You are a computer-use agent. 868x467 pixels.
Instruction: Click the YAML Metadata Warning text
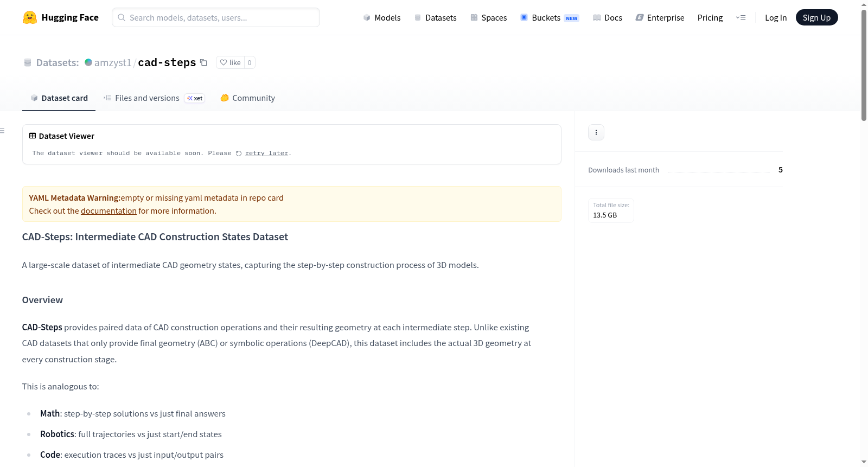[x=75, y=198]
